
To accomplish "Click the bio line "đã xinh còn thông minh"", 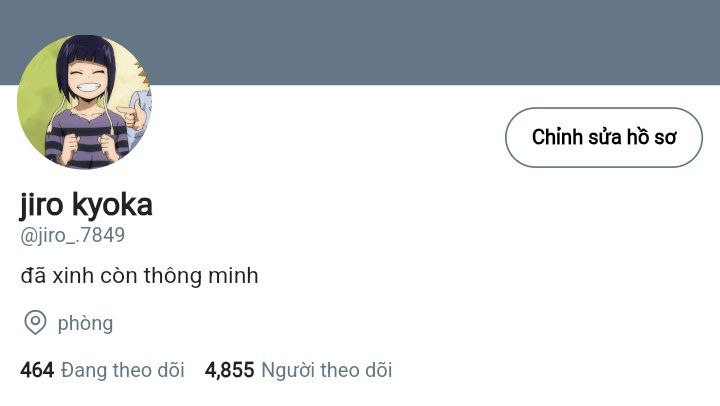I will click(x=139, y=275).
